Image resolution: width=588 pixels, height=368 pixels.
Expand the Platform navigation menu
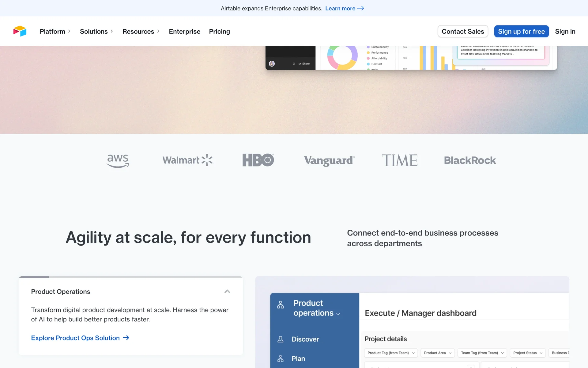click(x=55, y=31)
